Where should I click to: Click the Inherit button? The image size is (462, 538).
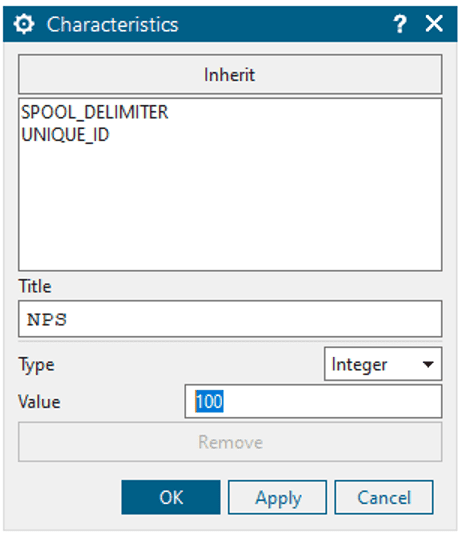click(230, 74)
